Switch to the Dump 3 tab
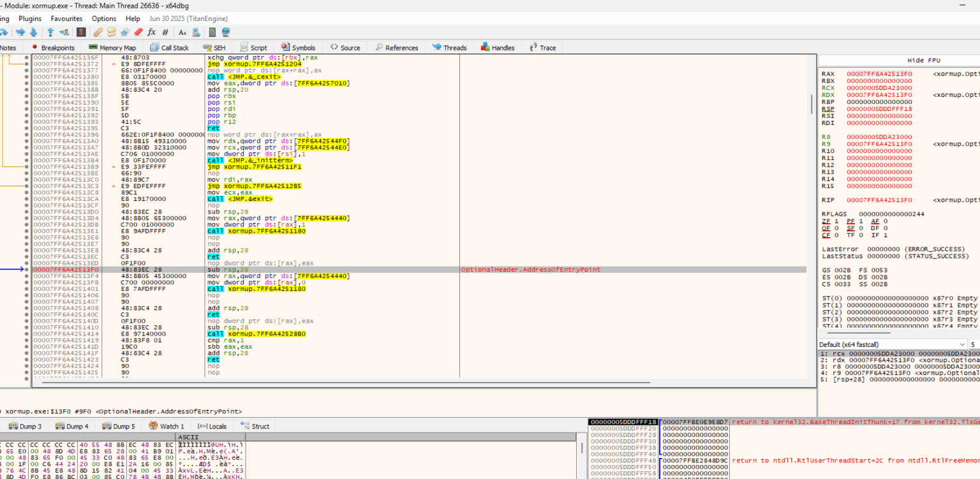The width and height of the screenshot is (980, 479). (26, 426)
